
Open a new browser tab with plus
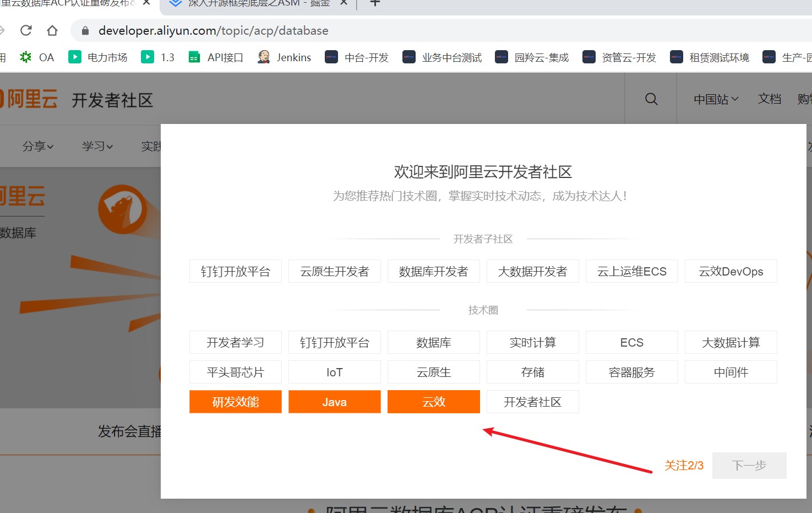[x=375, y=3]
